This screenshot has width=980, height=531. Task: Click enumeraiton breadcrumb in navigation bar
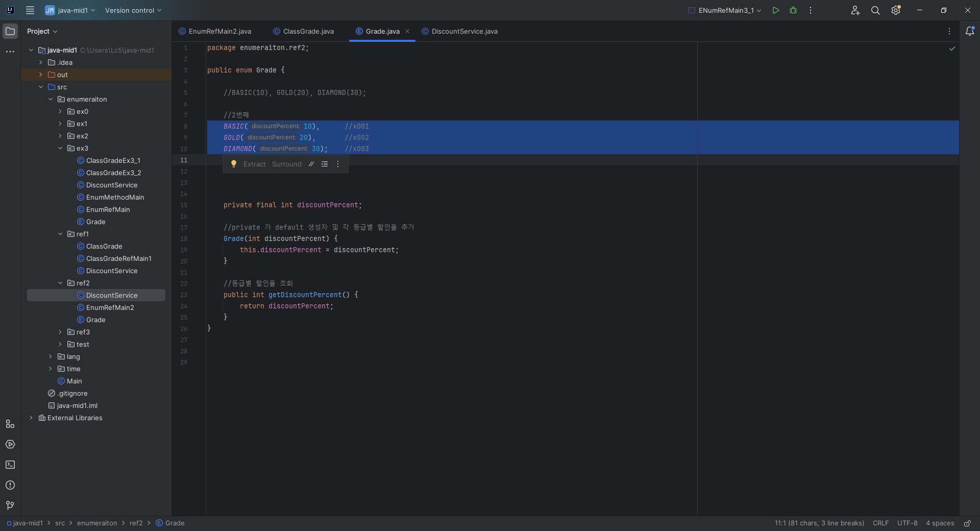pyautogui.click(x=97, y=523)
